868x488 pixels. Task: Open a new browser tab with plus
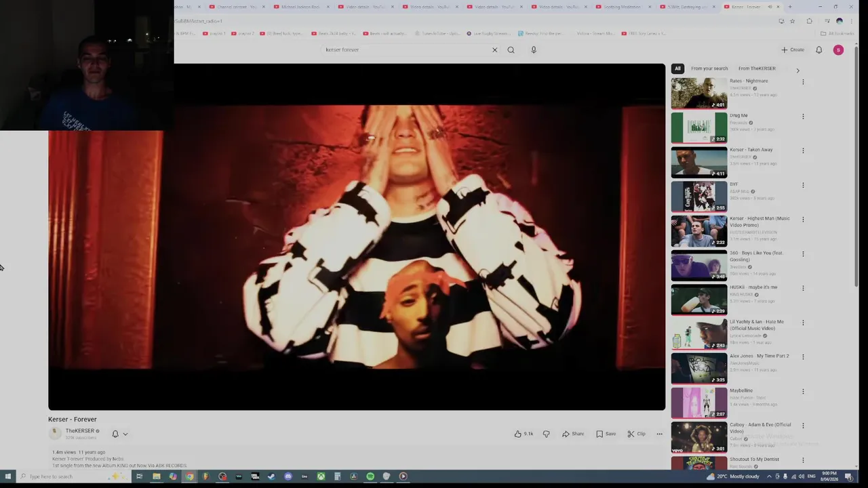[x=789, y=7]
